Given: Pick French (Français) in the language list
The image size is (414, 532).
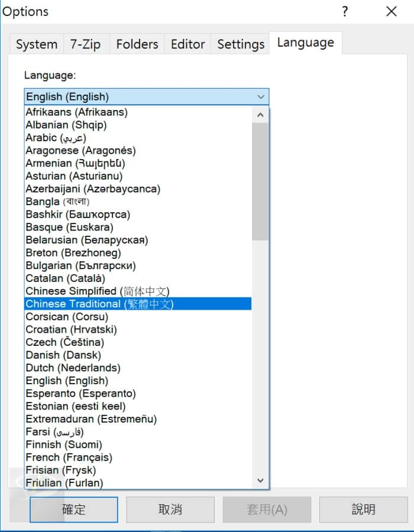Looking at the screenshot, I should [69, 458].
